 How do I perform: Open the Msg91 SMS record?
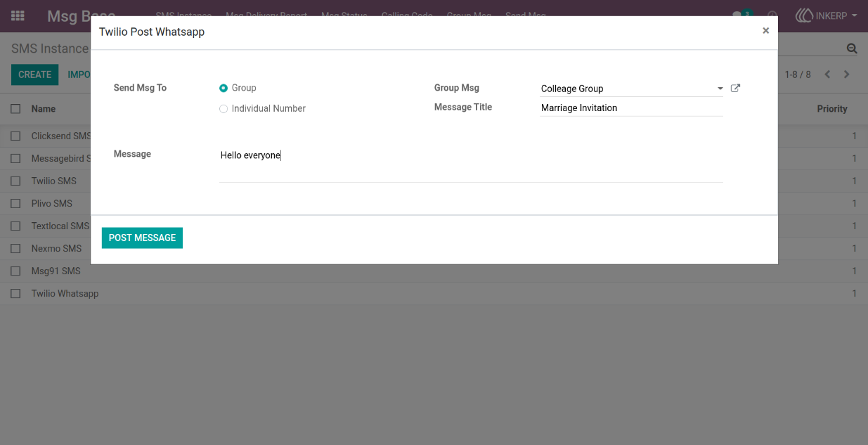pyautogui.click(x=56, y=271)
